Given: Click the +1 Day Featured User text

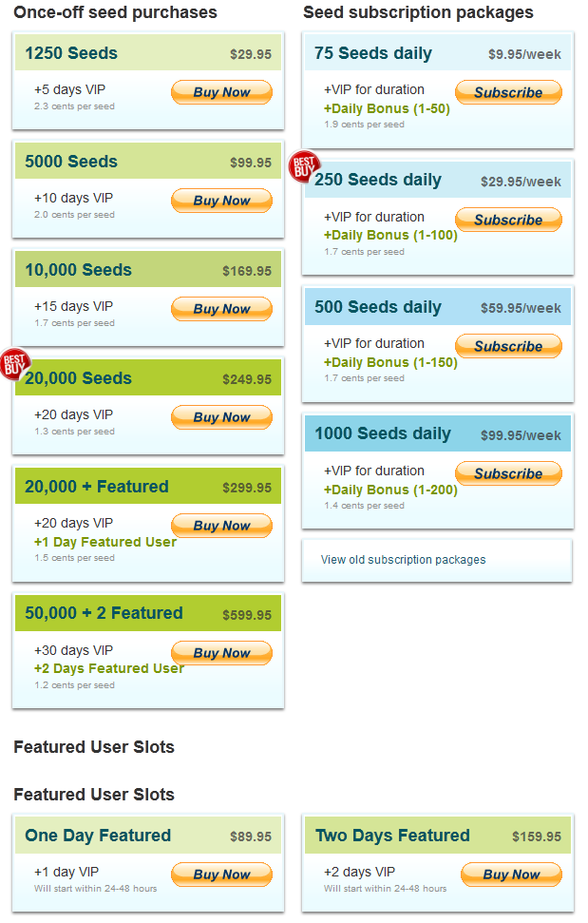Looking at the screenshot, I should pyautogui.click(x=105, y=542).
